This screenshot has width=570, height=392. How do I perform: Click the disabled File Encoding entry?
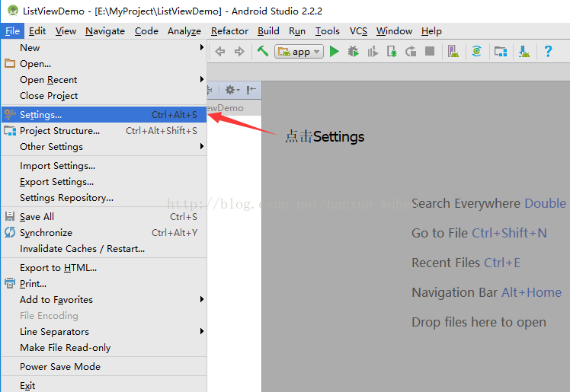tap(104, 316)
